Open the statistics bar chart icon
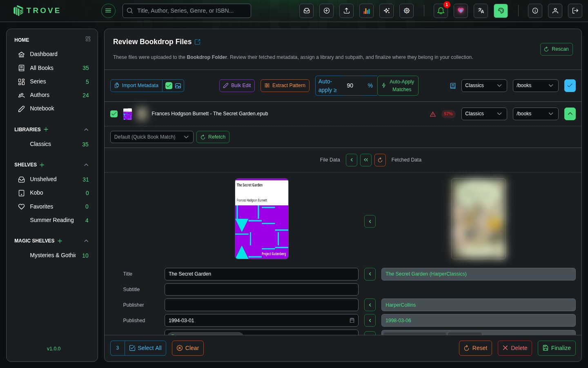 coord(366,11)
